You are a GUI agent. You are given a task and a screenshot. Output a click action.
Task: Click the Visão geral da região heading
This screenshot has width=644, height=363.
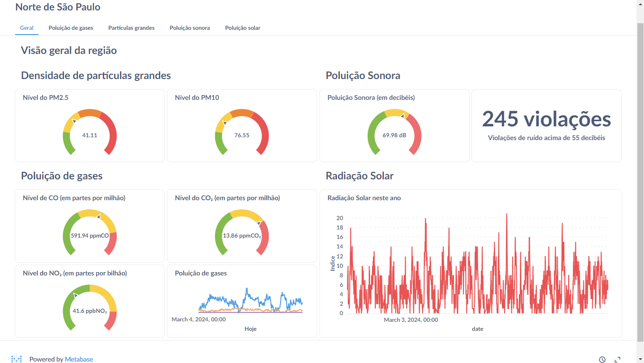(69, 50)
